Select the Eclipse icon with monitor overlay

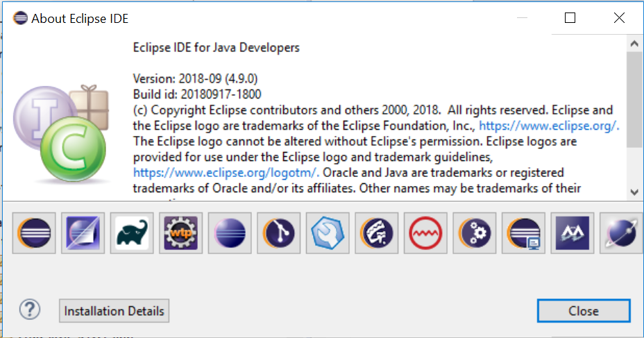click(x=523, y=233)
